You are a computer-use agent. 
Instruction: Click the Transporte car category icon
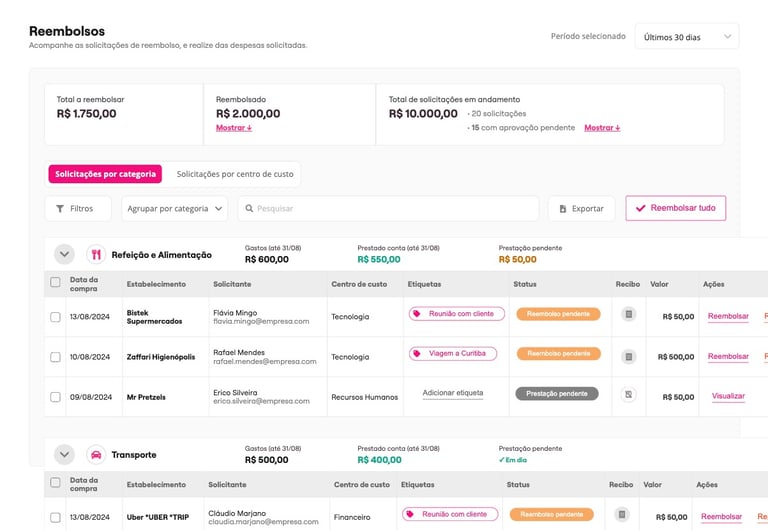(96, 454)
